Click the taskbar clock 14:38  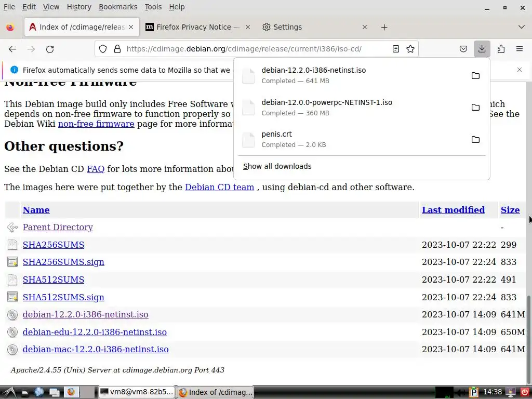click(493, 392)
